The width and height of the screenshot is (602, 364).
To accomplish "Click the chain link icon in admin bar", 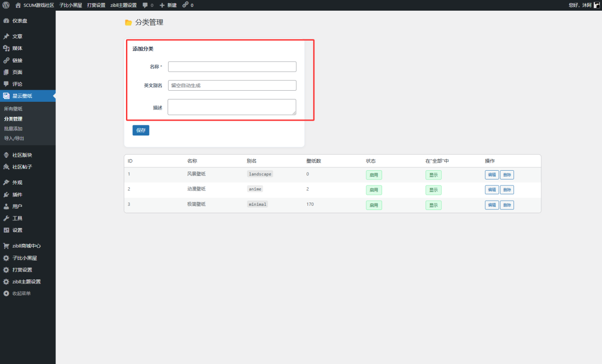I will [x=185, y=5].
